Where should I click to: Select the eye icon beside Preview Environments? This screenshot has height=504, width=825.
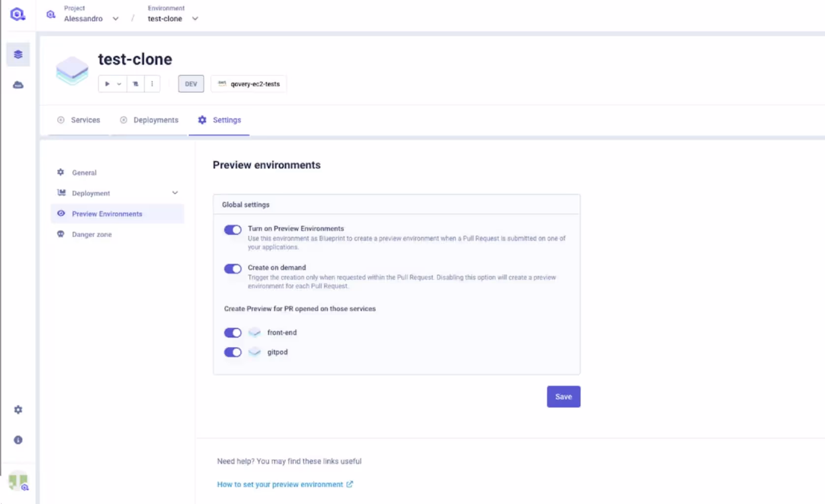61,214
